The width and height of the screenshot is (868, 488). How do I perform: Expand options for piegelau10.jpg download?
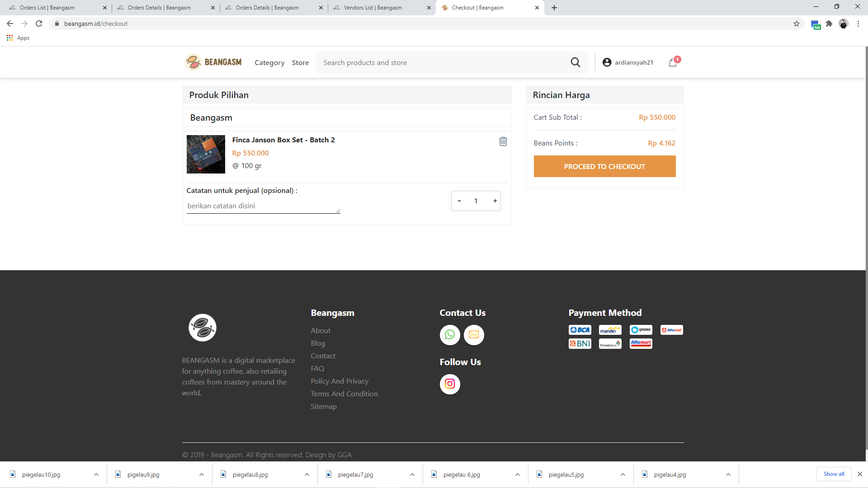[x=96, y=474]
